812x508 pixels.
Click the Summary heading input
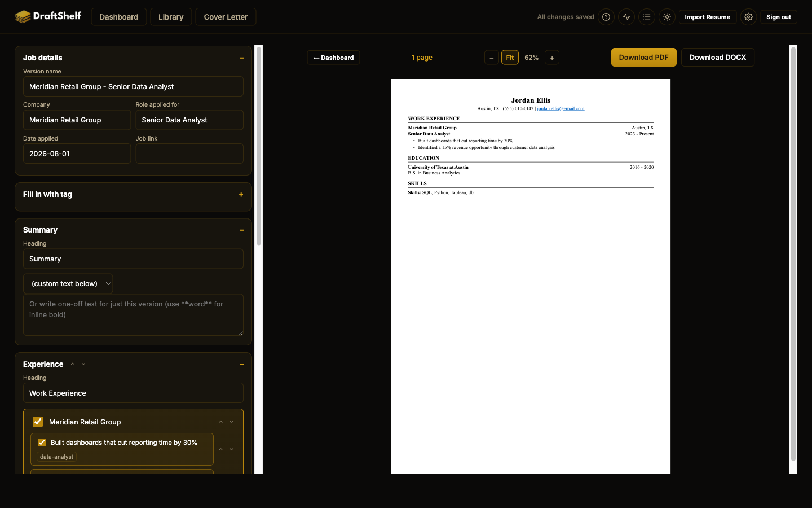click(133, 259)
